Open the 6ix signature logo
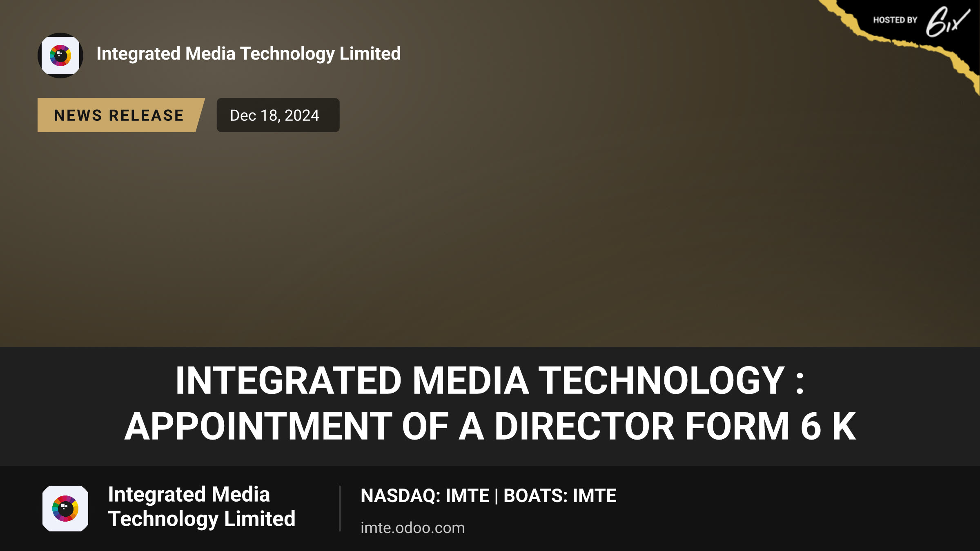 pyautogui.click(x=947, y=22)
